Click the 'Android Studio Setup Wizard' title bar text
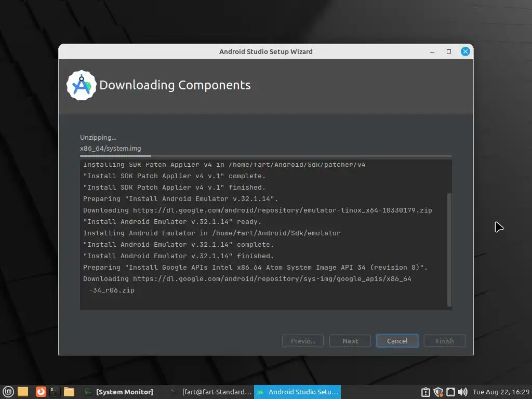This screenshot has height=399, width=532. [265, 51]
